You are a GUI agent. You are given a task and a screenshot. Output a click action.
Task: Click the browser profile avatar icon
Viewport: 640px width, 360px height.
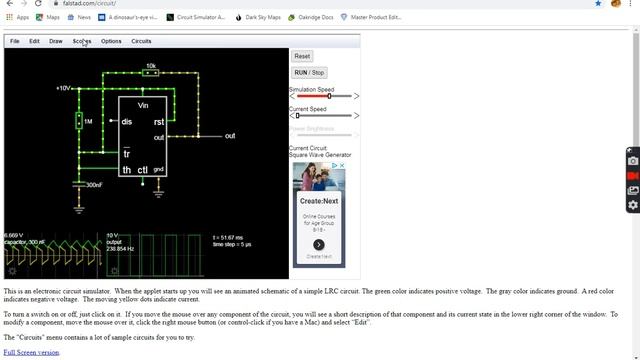pyautogui.click(x=616, y=3)
